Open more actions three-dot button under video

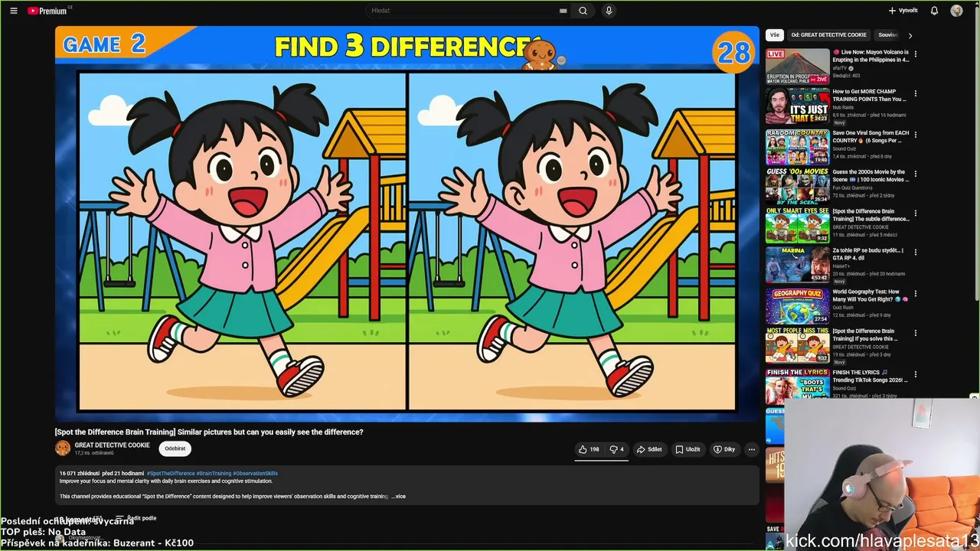click(x=752, y=449)
